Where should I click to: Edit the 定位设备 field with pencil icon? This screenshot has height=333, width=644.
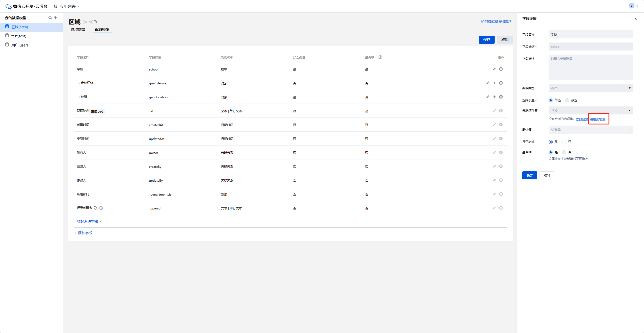pos(488,83)
